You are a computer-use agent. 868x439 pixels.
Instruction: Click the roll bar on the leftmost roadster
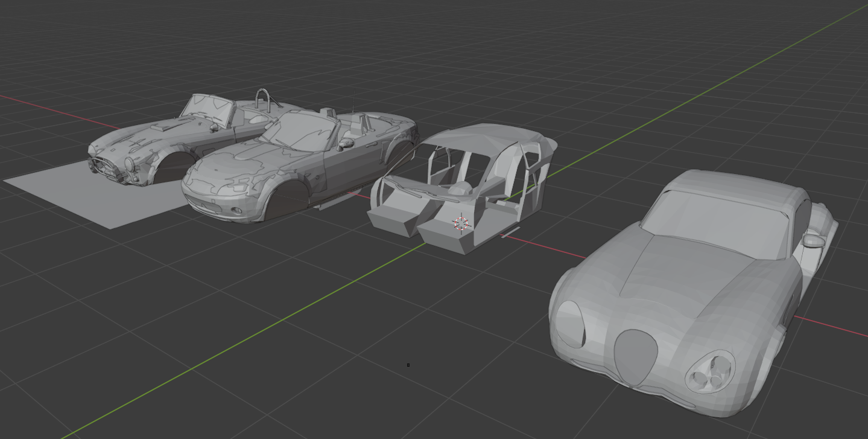pos(264,97)
